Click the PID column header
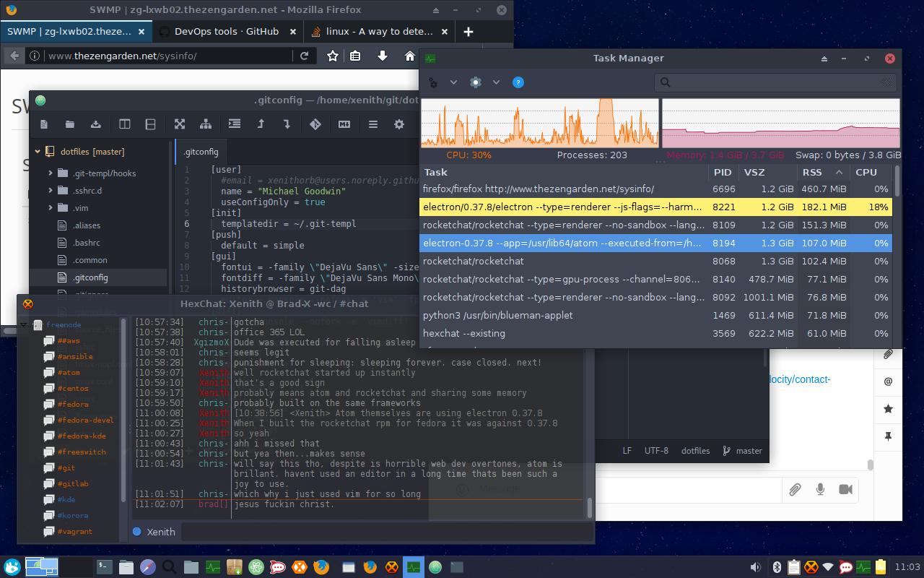This screenshot has height=578, width=924. point(723,172)
